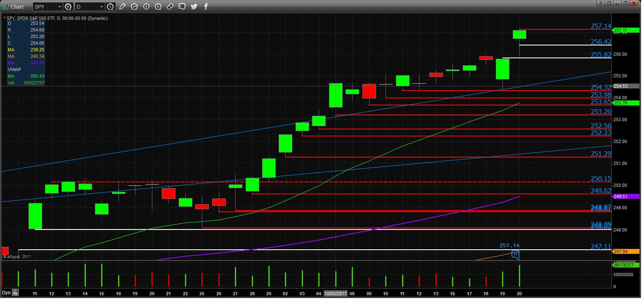The image size is (644, 301).
Task: Click the 255.82 price level label
Action: click(x=601, y=55)
